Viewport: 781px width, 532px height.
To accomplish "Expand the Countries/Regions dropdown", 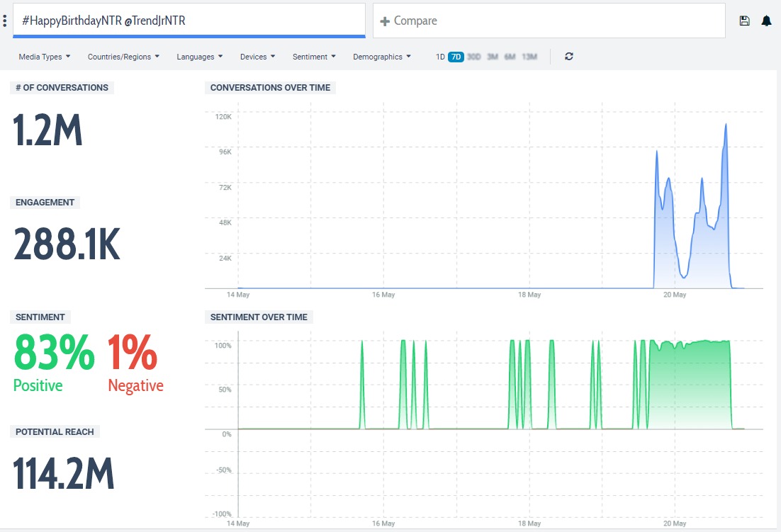I will pos(123,57).
